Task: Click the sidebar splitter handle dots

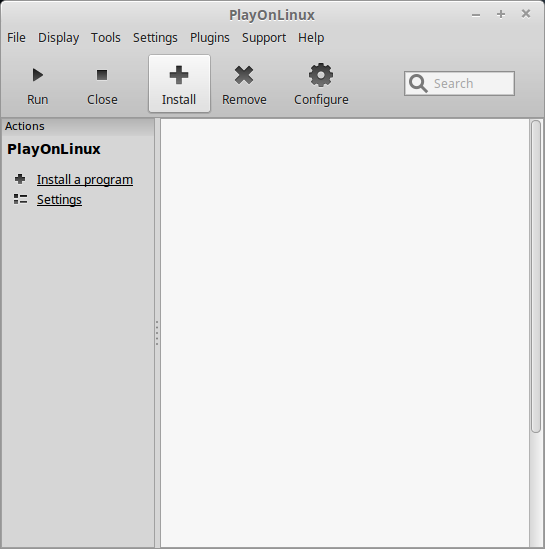Action: (157, 333)
